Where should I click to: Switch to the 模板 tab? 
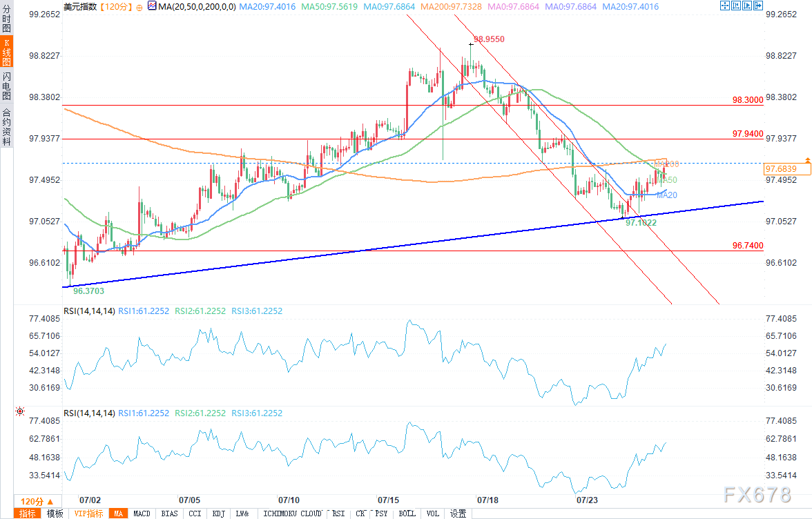tap(55, 513)
